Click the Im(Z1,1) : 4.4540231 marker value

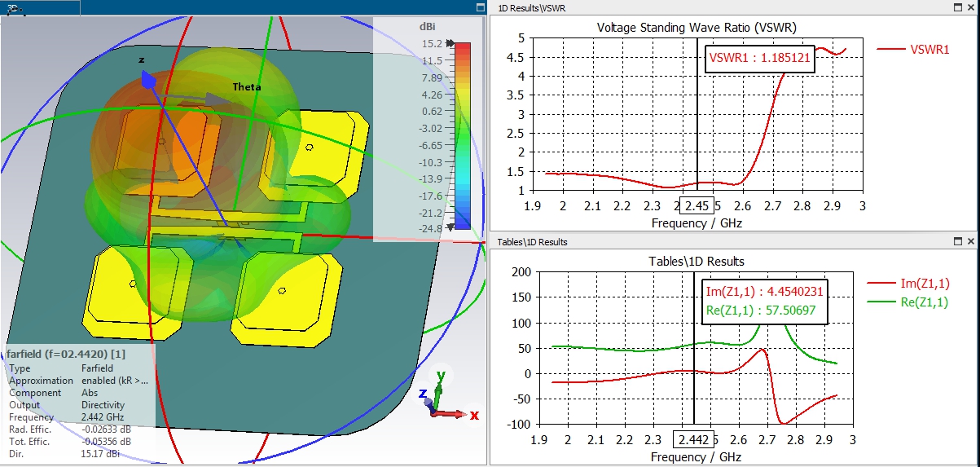[764, 293]
